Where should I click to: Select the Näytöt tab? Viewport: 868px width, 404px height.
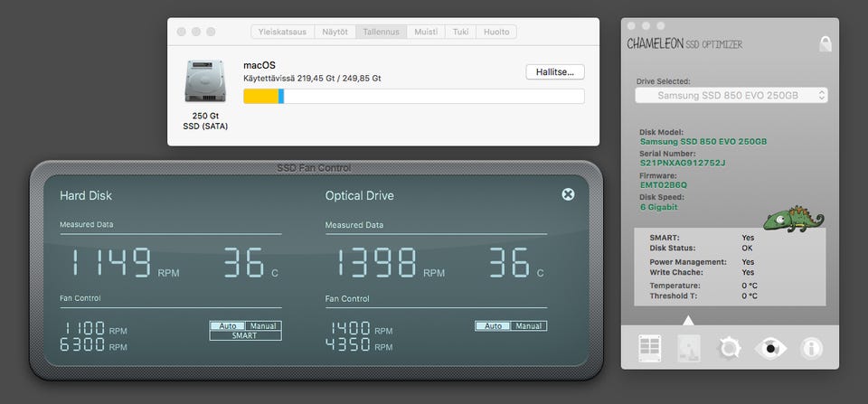(x=335, y=32)
